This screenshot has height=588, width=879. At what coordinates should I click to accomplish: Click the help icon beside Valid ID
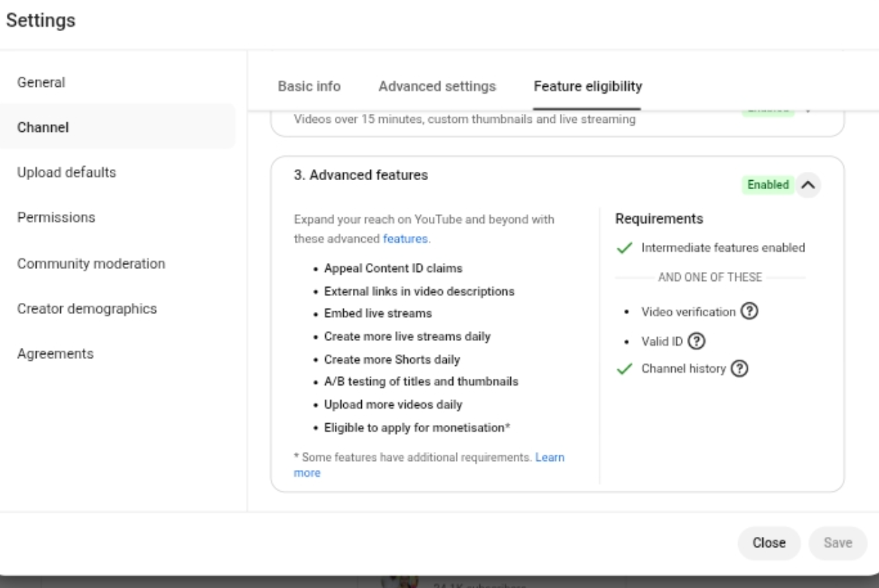pyautogui.click(x=695, y=340)
